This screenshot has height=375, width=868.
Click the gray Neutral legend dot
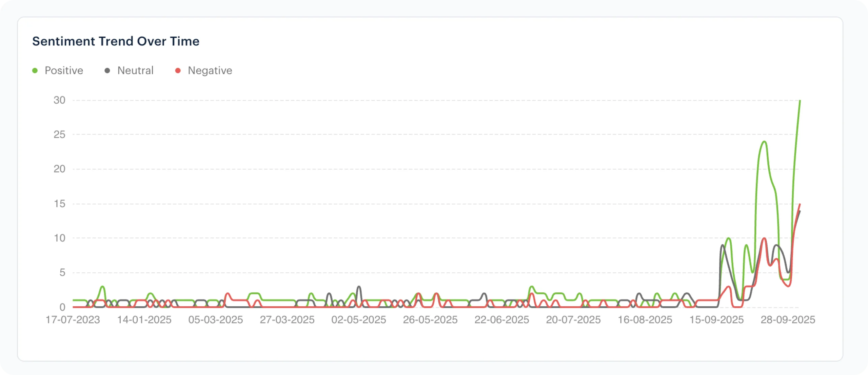coord(107,70)
